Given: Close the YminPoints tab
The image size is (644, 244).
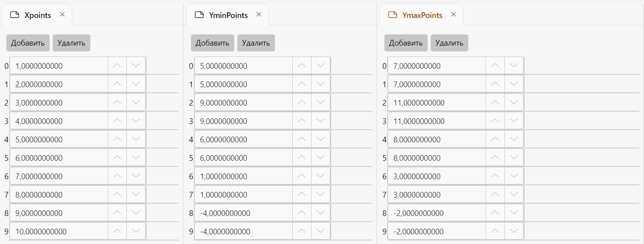Looking at the screenshot, I should click(259, 14).
